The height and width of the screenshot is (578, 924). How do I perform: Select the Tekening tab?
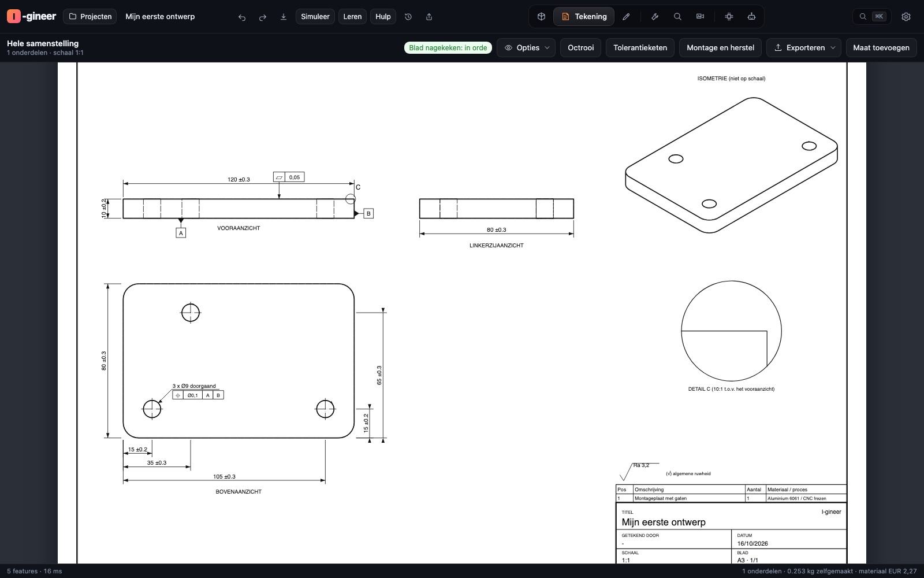(584, 17)
